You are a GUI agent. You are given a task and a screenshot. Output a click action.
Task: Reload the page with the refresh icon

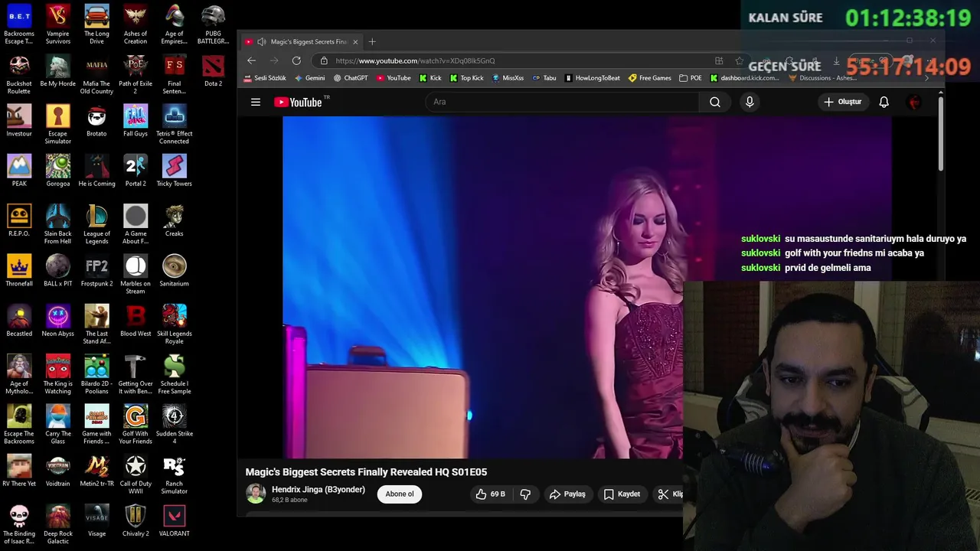click(x=296, y=60)
